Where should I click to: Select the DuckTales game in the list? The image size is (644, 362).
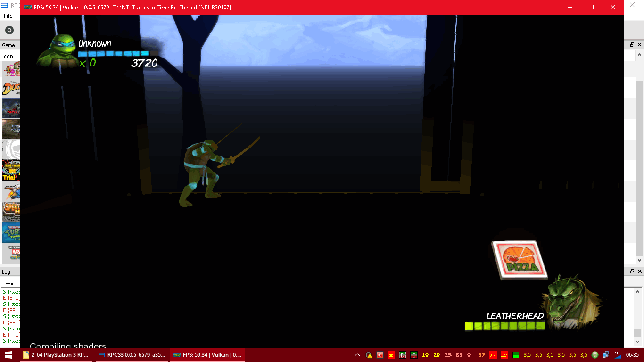(11, 88)
